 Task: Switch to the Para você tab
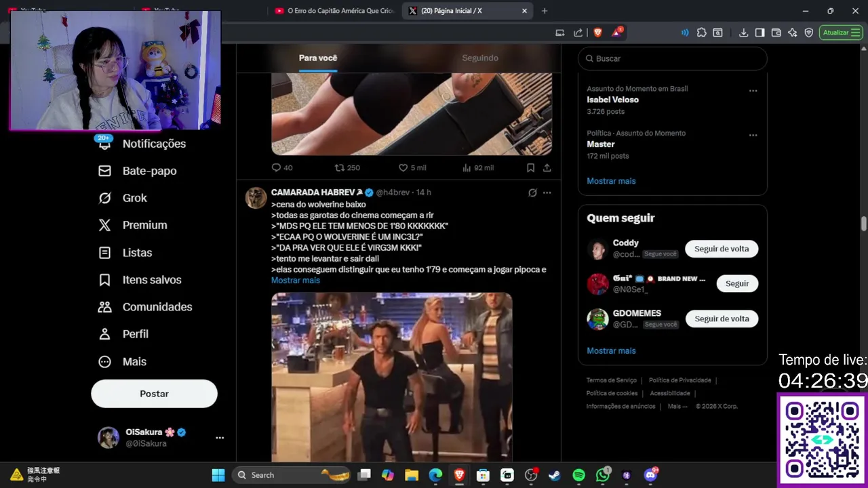[318, 58]
